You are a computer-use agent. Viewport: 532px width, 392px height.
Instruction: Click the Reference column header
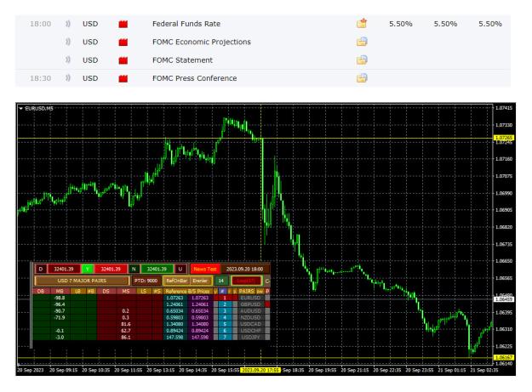tap(175, 292)
